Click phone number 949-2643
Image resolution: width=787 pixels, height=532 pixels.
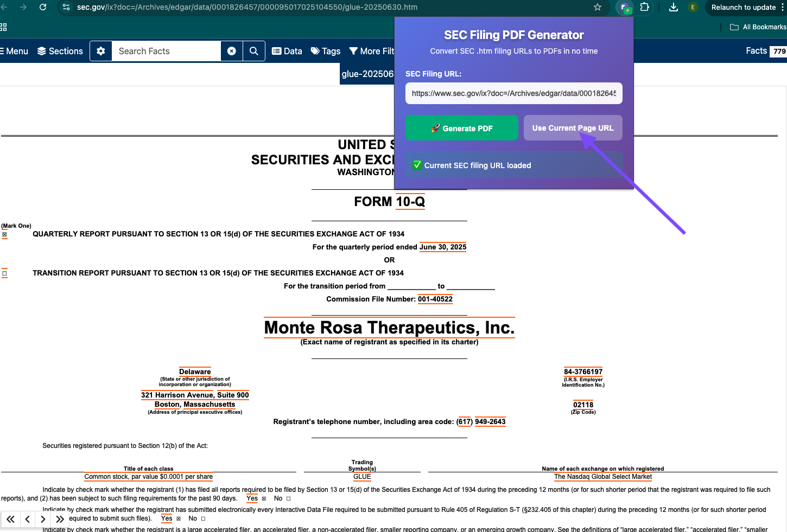[490, 421]
